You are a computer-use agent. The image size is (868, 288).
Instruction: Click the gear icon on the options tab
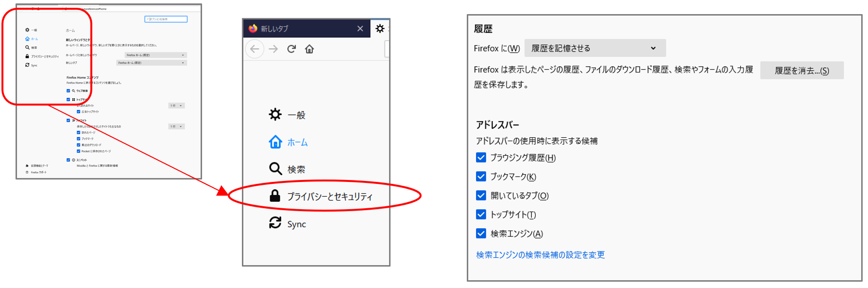click(x=380, y=28)
